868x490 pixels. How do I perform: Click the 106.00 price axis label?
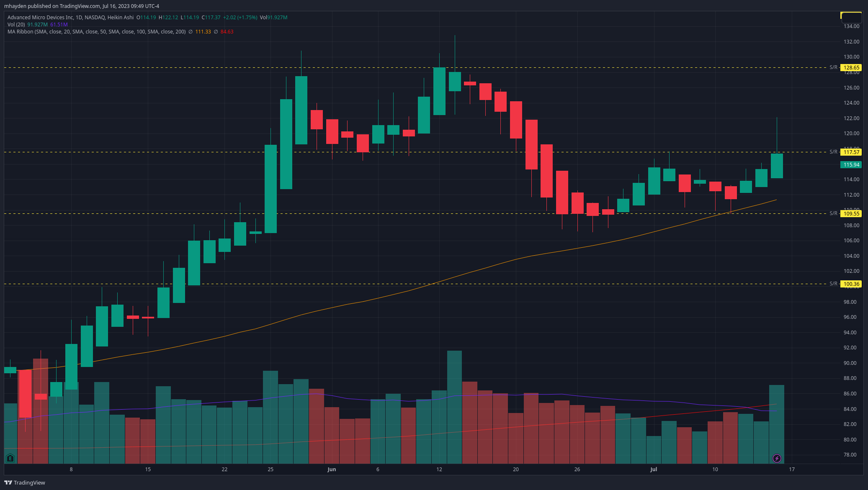[x=852, y=241]
